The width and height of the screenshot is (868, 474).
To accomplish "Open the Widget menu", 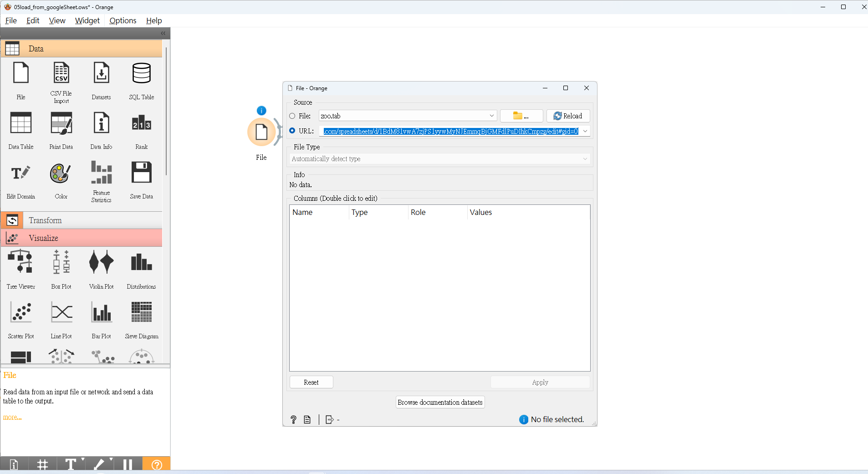I will click(x=87, y=20).
